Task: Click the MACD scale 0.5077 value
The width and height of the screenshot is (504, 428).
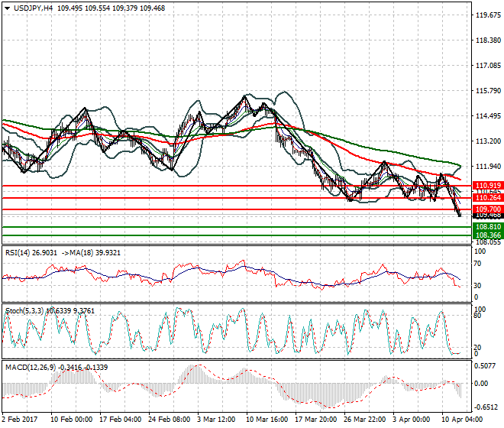Action: click(486, 365)
